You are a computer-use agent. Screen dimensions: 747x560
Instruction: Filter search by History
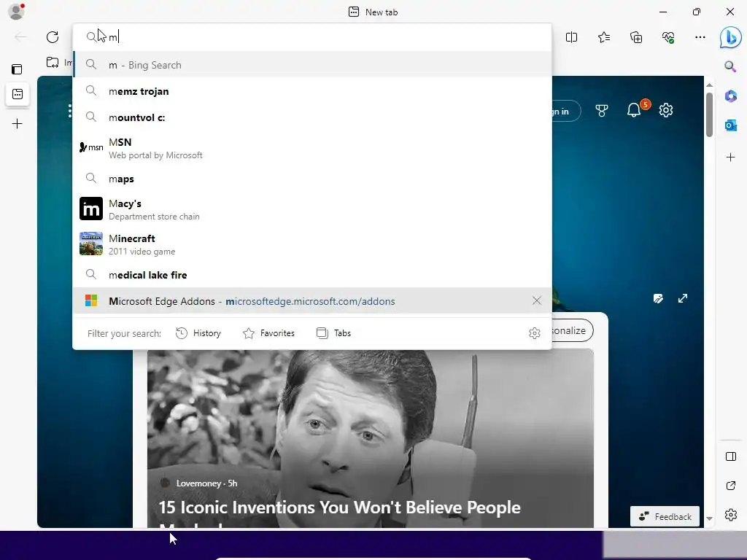coord(198,333)
